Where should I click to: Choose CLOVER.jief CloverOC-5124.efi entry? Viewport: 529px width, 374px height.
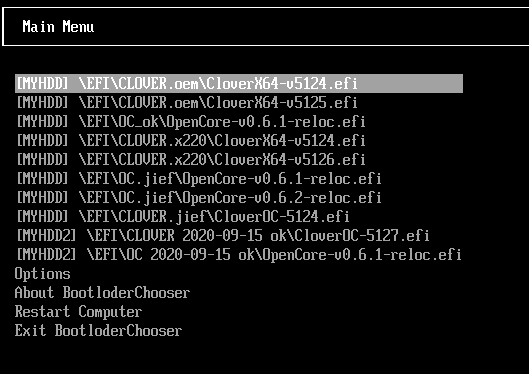click(183, 217)
